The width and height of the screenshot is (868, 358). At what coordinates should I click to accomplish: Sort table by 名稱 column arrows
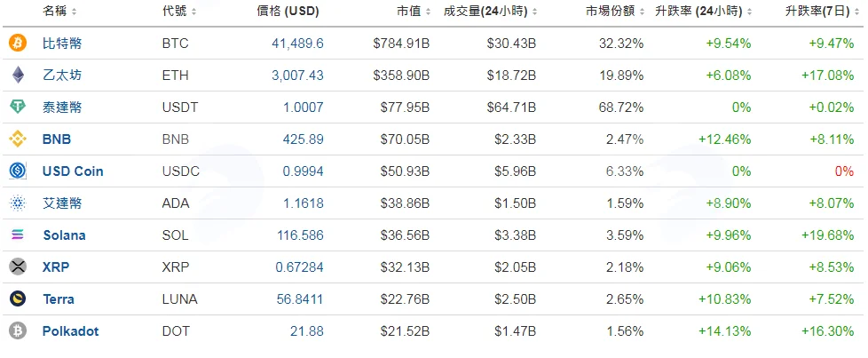point(75,12)
